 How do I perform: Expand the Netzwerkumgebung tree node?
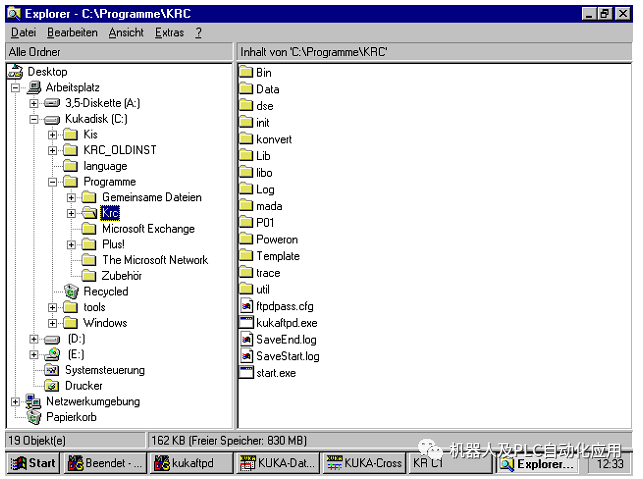pyautogui.click(x=15, y=401)
